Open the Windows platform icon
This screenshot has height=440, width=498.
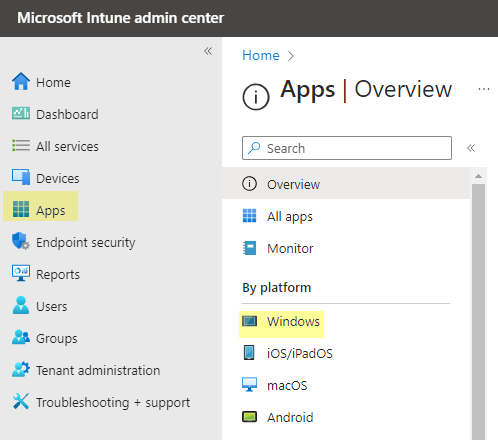coord(249,321)
